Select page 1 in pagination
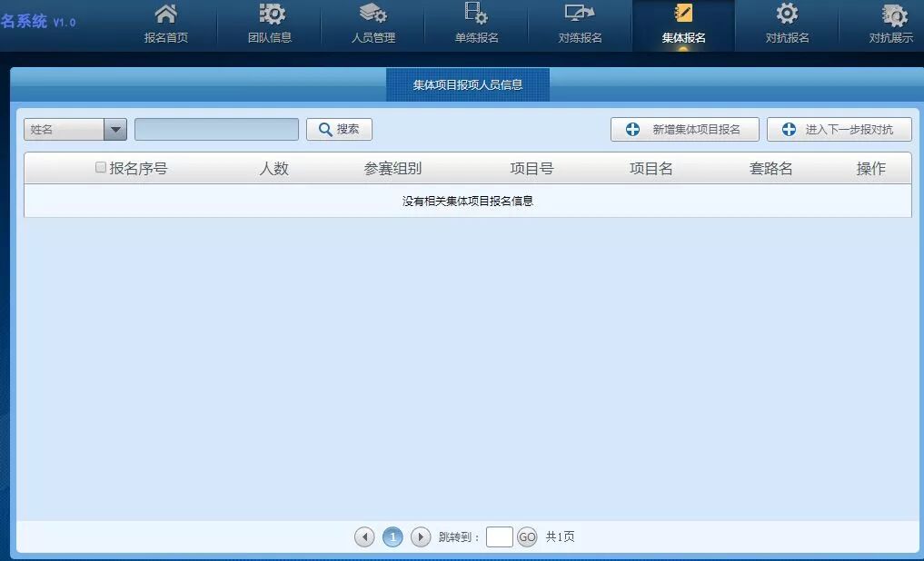Image resolution: width=924 pixels, height=561 pixels. (x=392, y=537)
